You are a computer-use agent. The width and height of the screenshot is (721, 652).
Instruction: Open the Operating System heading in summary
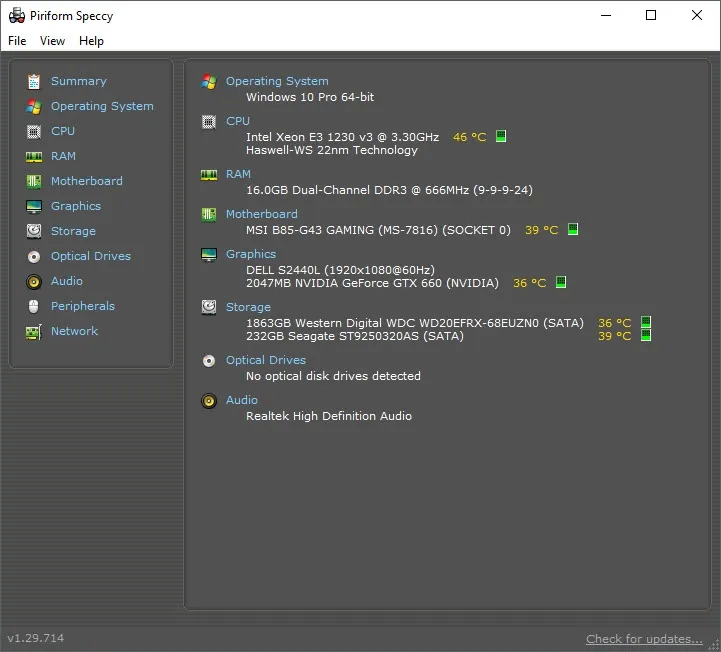(x=277, y=81)
